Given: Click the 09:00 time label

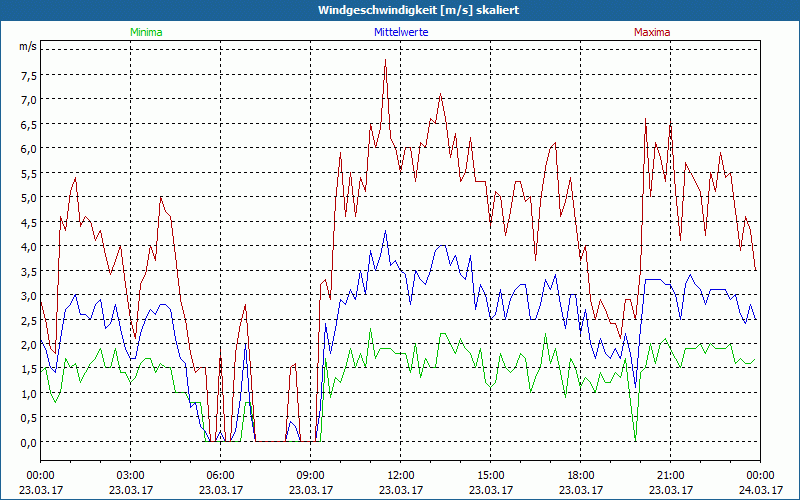Looking at the screenshot, I should 311,476.
